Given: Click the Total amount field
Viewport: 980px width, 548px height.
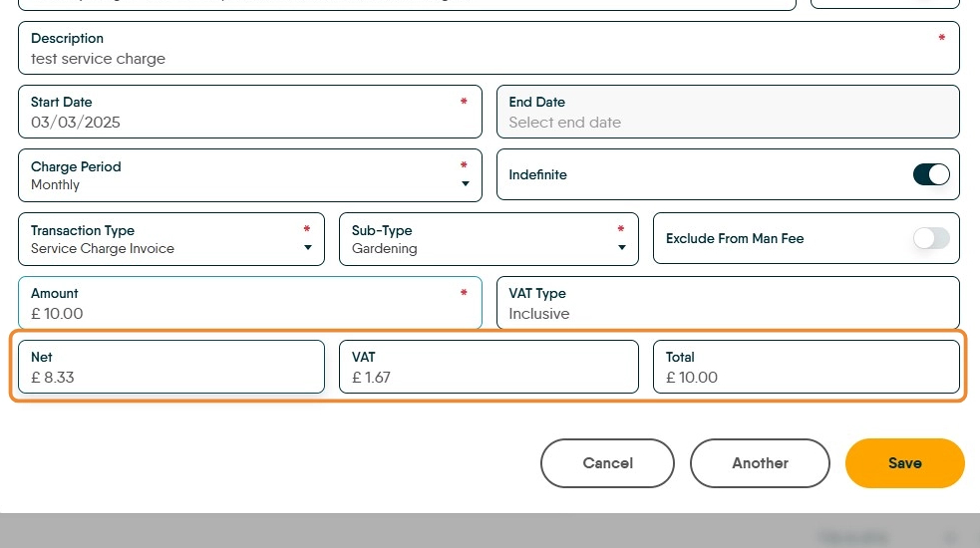Looking at the screenshot, I should (806, 378).
